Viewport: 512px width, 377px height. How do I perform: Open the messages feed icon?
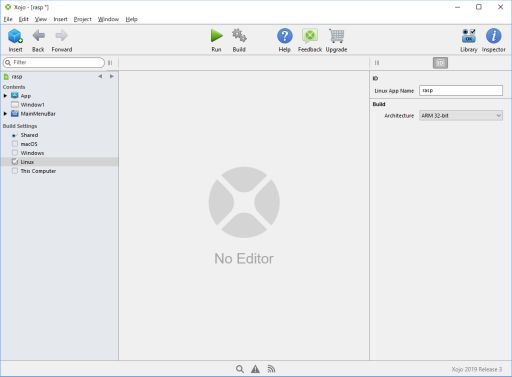[271, 369]
